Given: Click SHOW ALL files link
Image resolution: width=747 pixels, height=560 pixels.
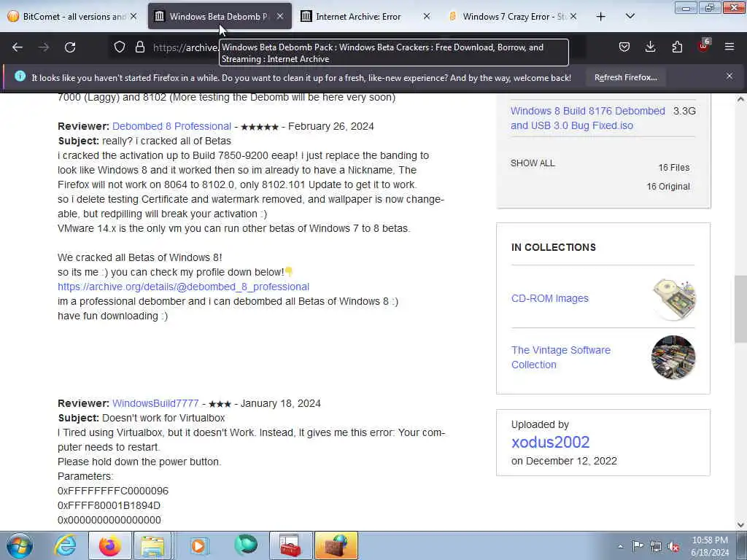Looking at the screenshot, I should pyautogui.click(x=533, y=163).
